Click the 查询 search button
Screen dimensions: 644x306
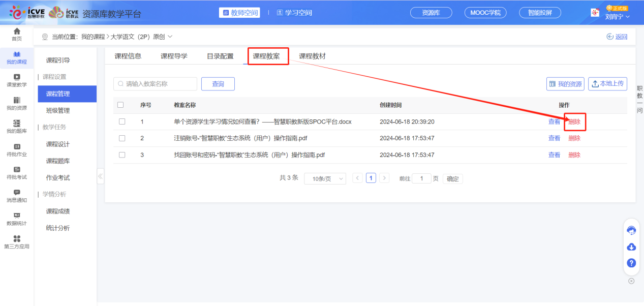[218, 83]
